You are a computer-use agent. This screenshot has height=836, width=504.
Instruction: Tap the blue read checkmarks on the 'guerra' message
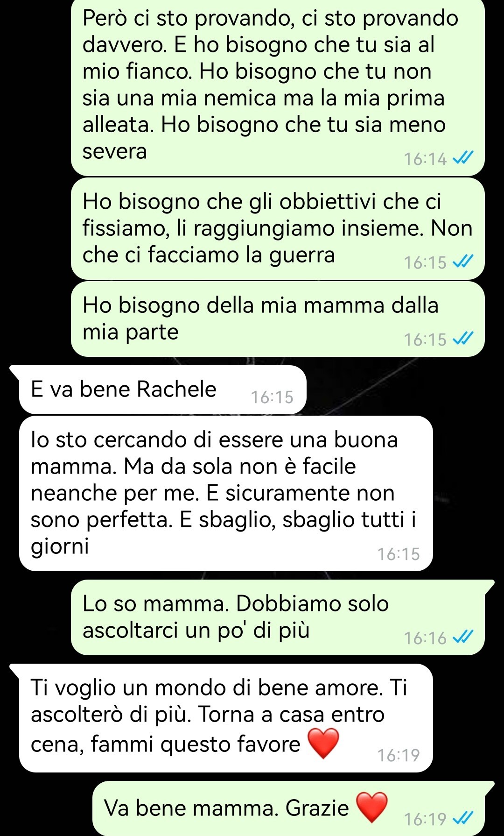(463, 262)
